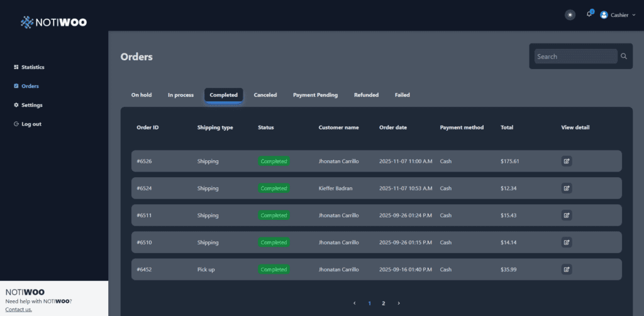The width and height of the screenshot is (644, 316).
Task: Click the Cashier user avatar icon
Action: pos(604,15)
